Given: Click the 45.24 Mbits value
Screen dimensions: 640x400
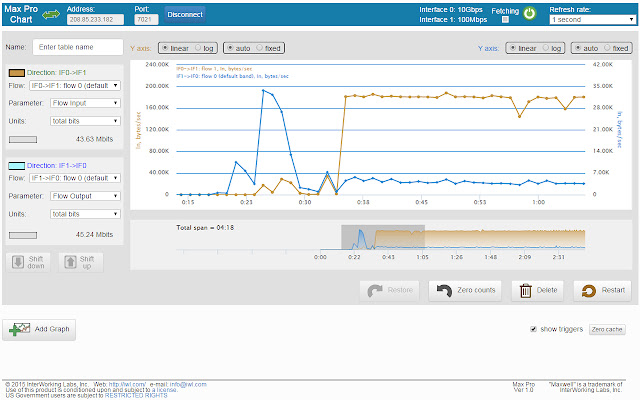Looking at the screenshot, I should [94, 235].
